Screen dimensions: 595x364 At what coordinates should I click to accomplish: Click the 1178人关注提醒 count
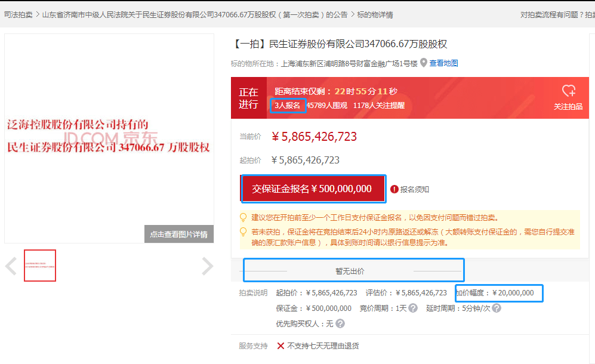[x=379, y=105]
